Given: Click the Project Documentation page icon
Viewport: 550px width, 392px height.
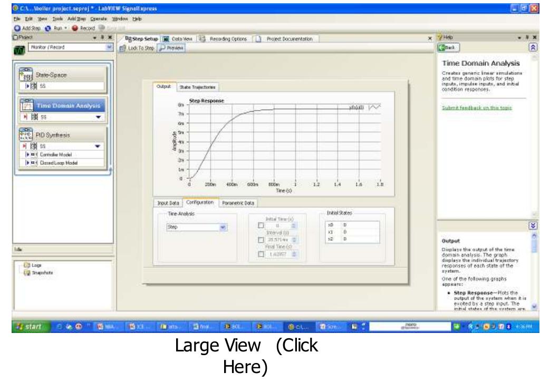Looking at the screenshot, I should pyautogui.click(x=258, y=39).
